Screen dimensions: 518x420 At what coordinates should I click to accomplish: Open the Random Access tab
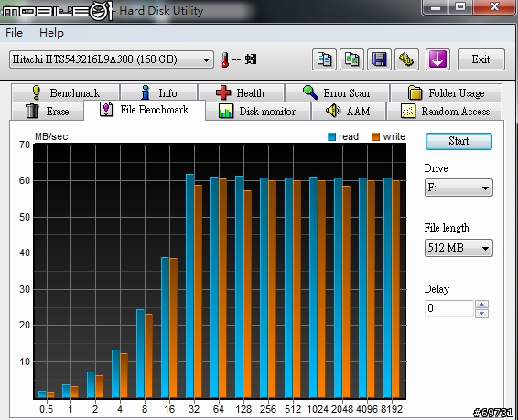[x=445, y=112]
